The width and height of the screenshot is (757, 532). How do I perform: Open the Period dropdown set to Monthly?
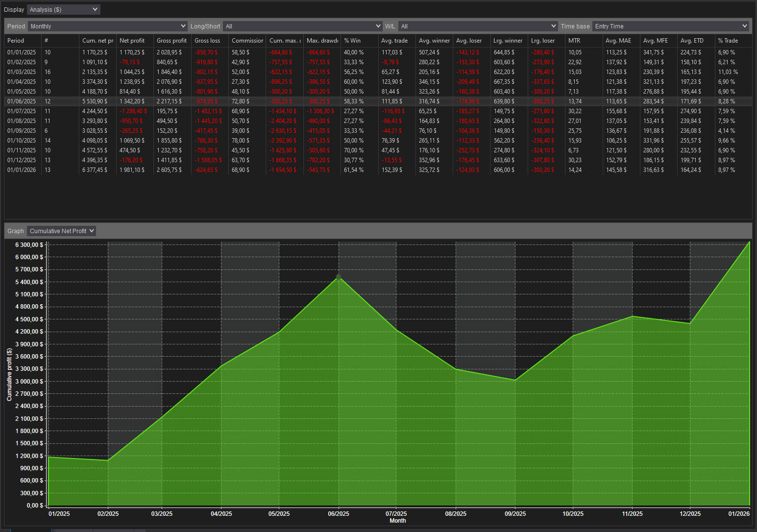pos(107,26)
